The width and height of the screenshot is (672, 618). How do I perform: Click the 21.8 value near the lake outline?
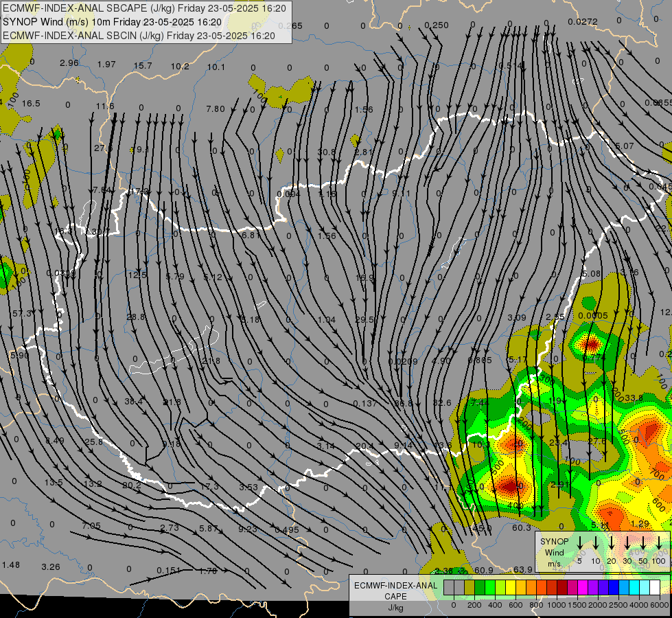(211, 361)
